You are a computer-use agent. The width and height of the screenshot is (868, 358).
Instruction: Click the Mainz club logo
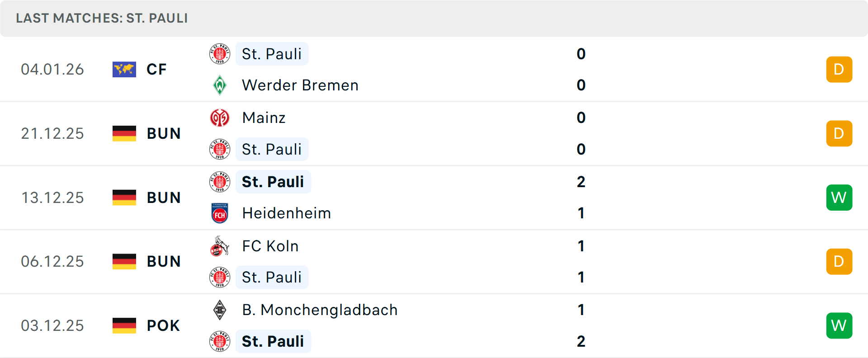tap(220, 118)
